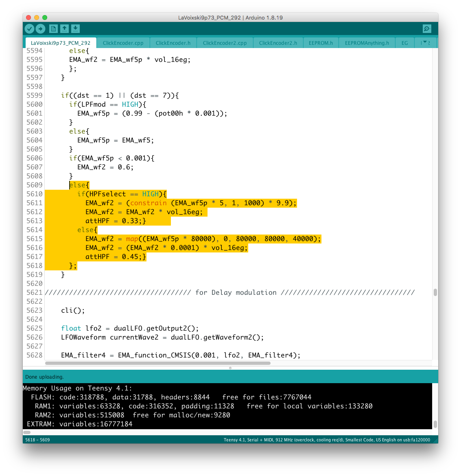Image resolution: width=461 pixels, height=476 pixels.
Task: Go to the EEPROMAnything.h tab
Action: pos(367,43)
